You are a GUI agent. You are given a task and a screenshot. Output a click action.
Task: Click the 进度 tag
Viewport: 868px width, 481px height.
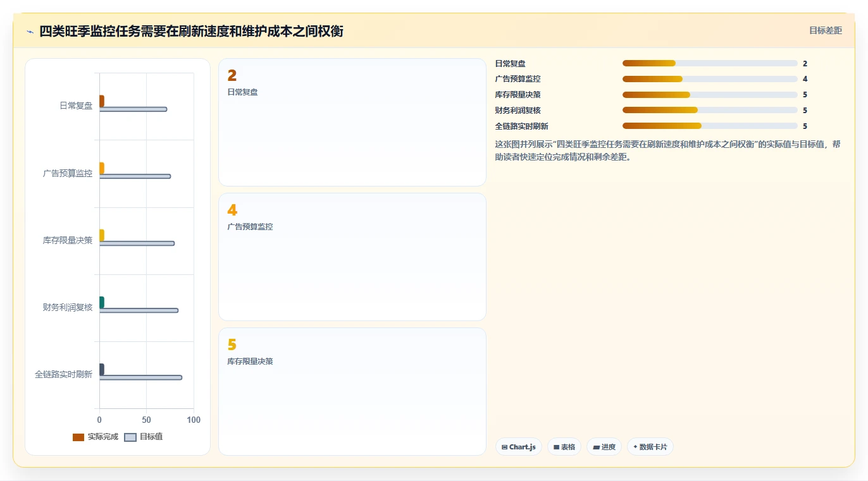coord(604,447)
